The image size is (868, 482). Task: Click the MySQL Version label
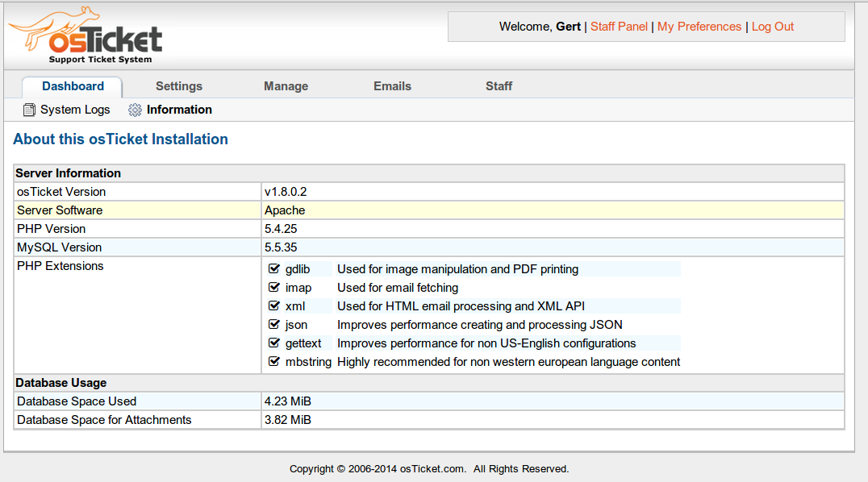59,247
